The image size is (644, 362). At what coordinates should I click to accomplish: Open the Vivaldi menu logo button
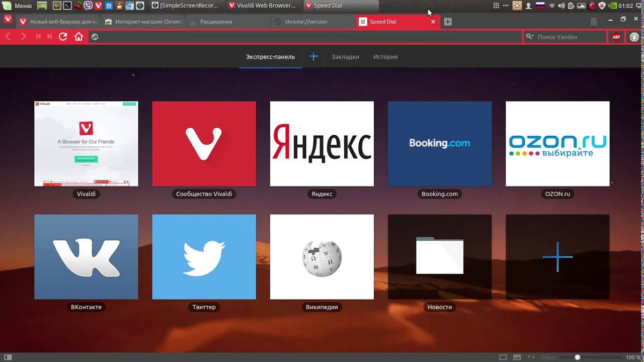[8, 20]
